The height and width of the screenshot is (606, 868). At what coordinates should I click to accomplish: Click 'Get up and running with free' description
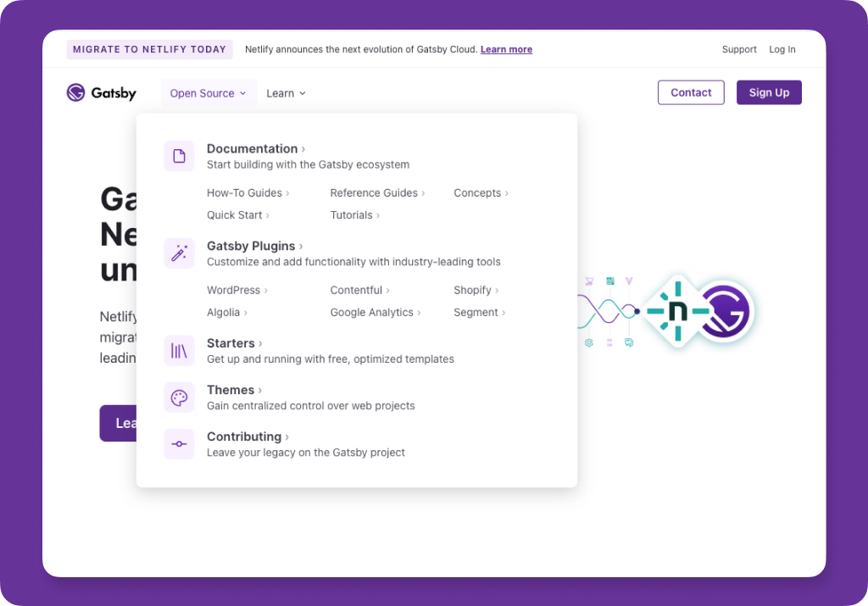pos(330,359)
